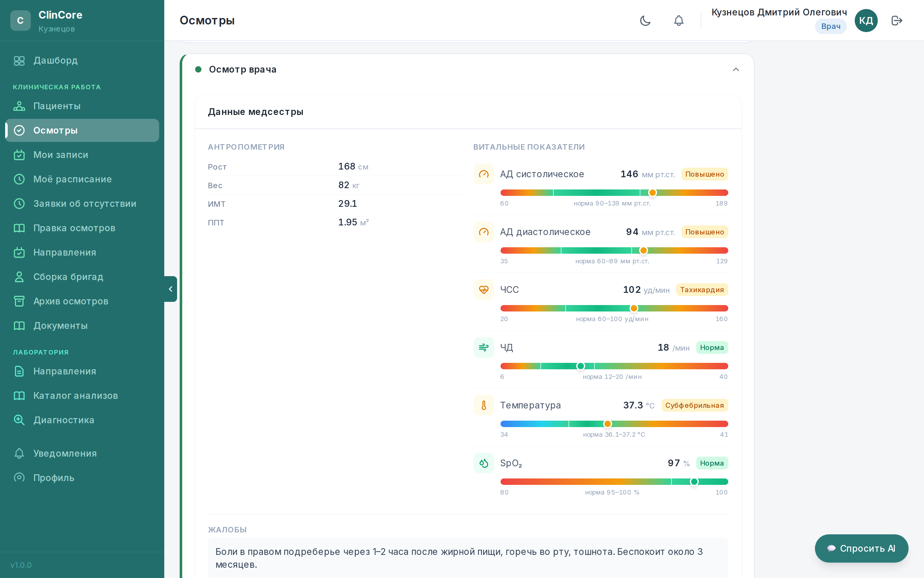The width and height of the screenshot is (924, 578).
Task: Click the SpO₂ droplet icon
Action: 484,463
